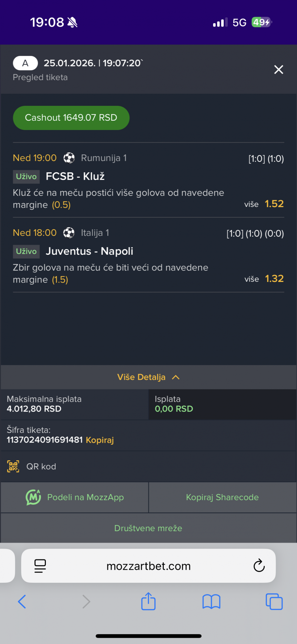Tap the Safari share icon
Viewport: 297px width, 644px height.
coord(148,602)
